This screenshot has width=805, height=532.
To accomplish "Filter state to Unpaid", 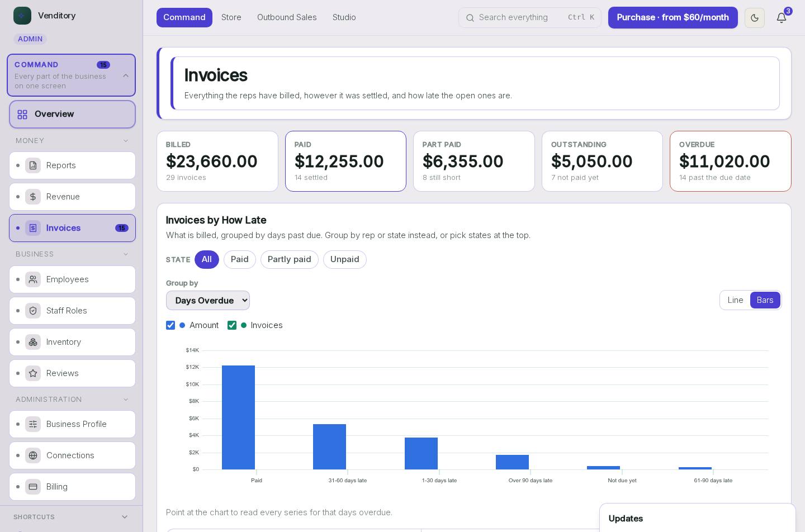I will click(345, 259).
